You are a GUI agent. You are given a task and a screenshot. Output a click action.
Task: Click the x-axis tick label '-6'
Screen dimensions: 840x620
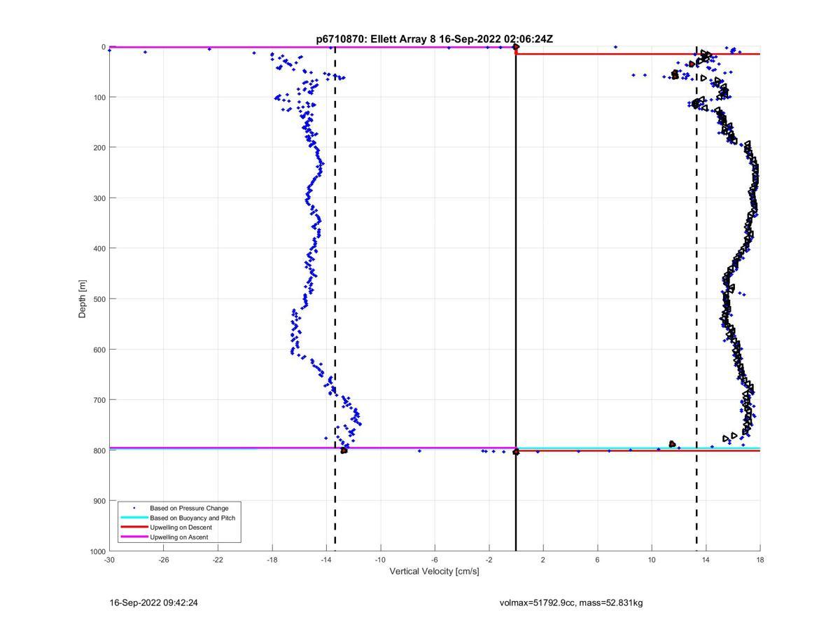click(435, 560)
